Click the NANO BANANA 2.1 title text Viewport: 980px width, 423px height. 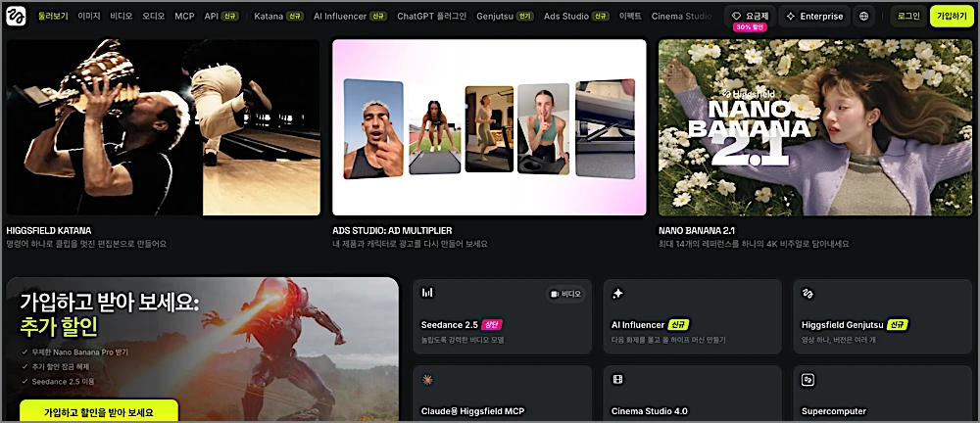click(x=697, y=230)
